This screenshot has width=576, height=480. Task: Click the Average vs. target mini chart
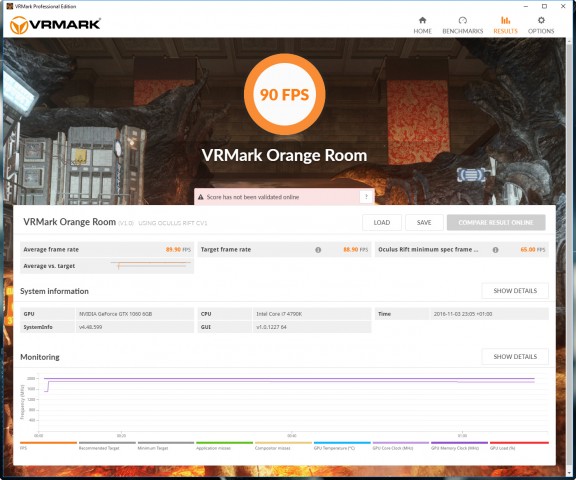pyautogui.click(x=151, y=266)
